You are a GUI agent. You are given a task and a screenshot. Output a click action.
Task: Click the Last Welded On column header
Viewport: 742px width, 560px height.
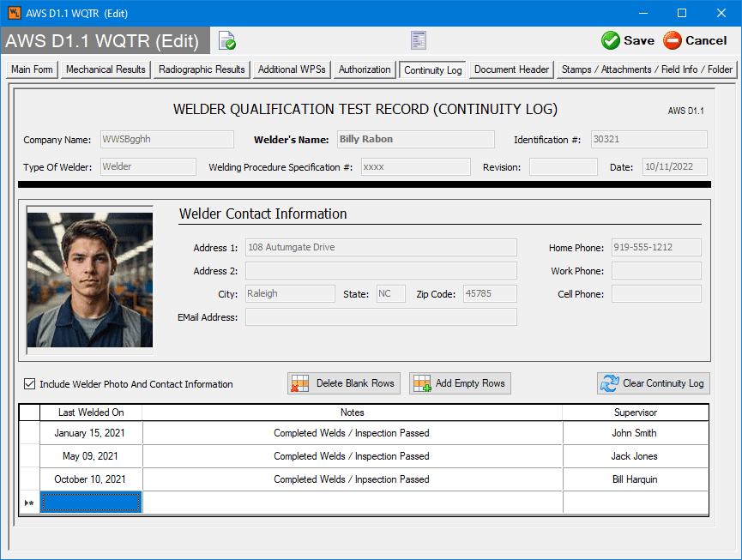click(x=91, y=412)
